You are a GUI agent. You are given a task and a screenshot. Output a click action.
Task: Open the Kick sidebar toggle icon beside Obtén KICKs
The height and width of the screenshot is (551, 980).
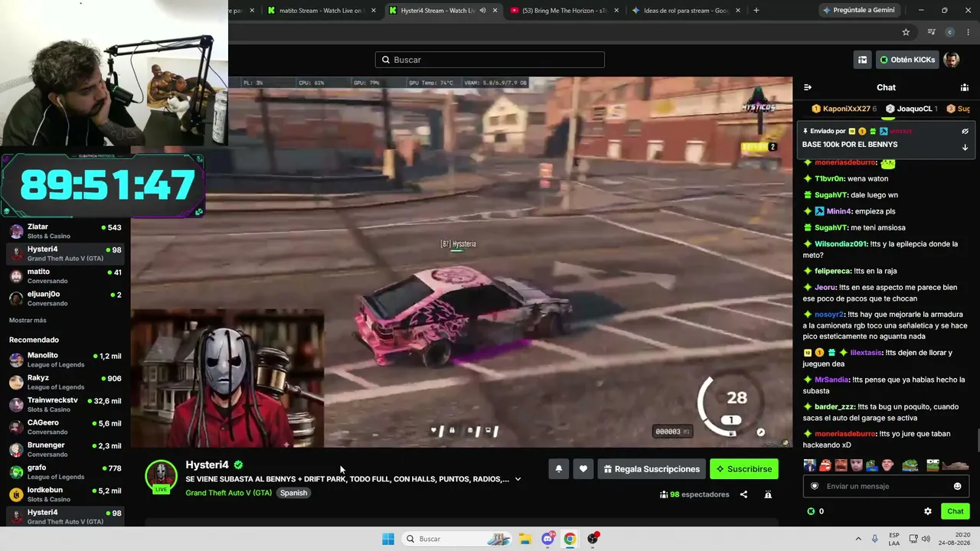tap(862, 60)
